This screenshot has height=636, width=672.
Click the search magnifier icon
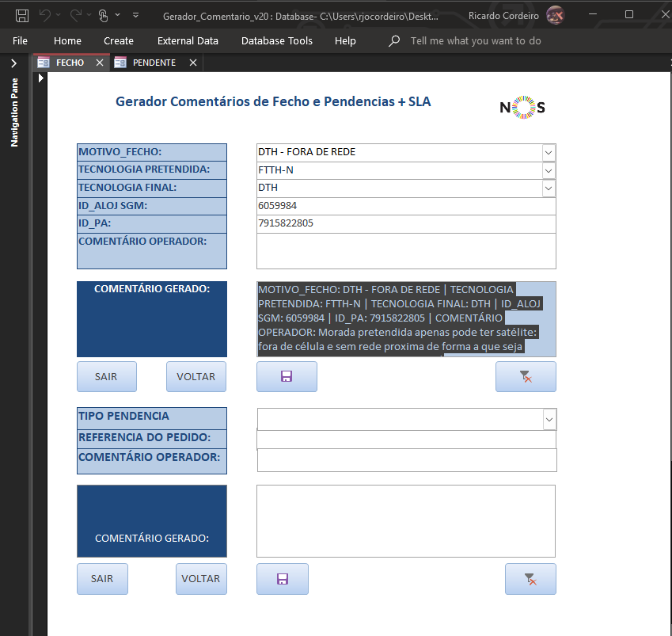[394, 40]
